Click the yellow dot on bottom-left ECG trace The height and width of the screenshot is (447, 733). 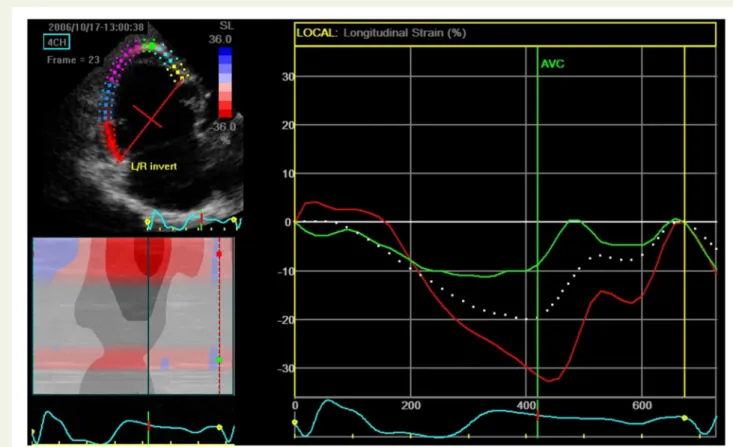pos(219,427)
